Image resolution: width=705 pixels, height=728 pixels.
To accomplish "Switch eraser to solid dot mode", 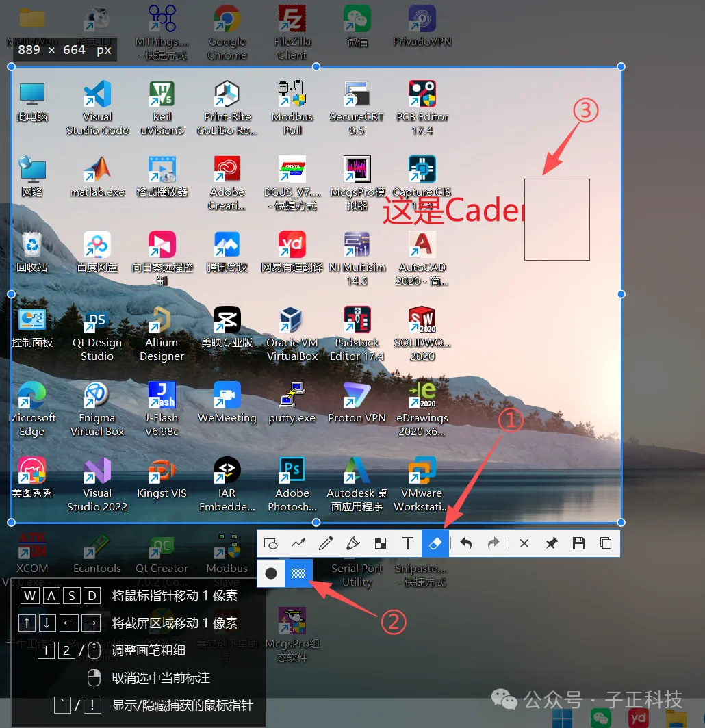I will 270,573.
